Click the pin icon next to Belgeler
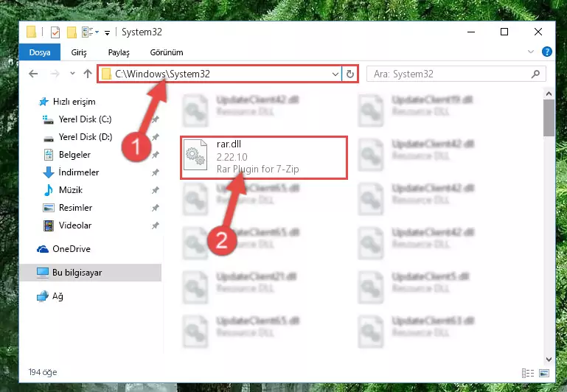Image resolution: width=567 pixels, height=392 pixels. [155, 155]
